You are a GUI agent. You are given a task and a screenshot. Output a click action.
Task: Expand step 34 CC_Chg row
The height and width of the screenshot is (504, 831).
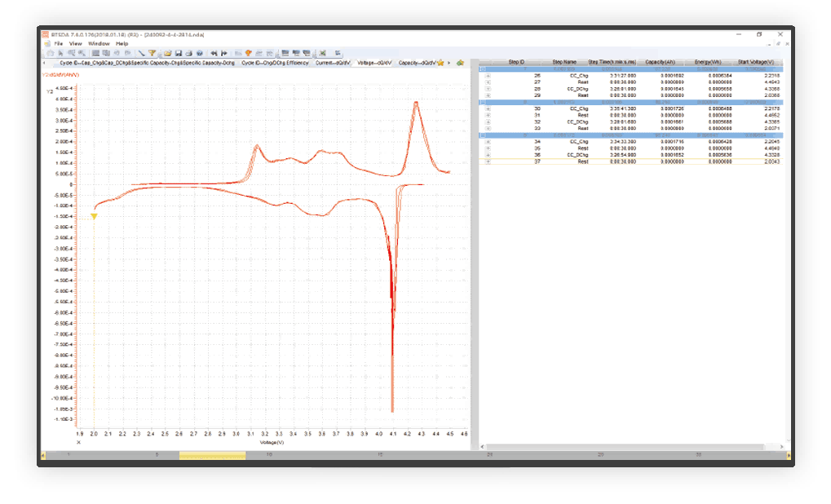(x=488, y=142)
